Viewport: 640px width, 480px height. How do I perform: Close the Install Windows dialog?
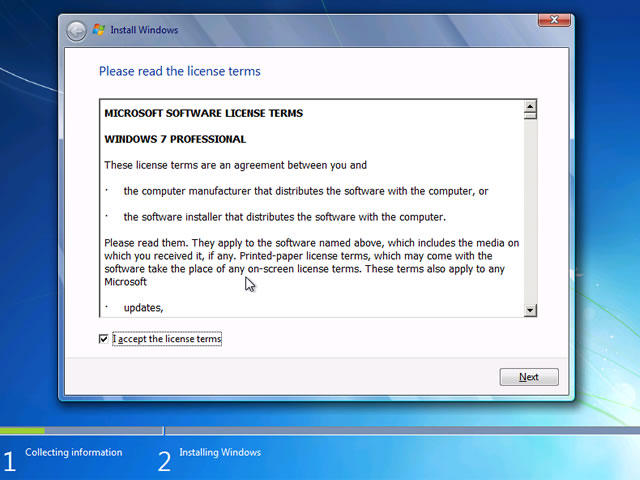click(554, 20)
